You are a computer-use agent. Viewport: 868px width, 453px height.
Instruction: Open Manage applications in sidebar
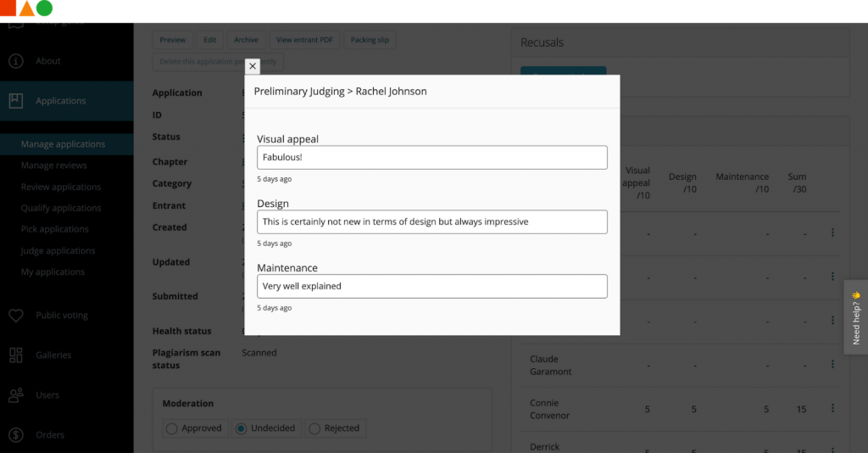point(64,144)
